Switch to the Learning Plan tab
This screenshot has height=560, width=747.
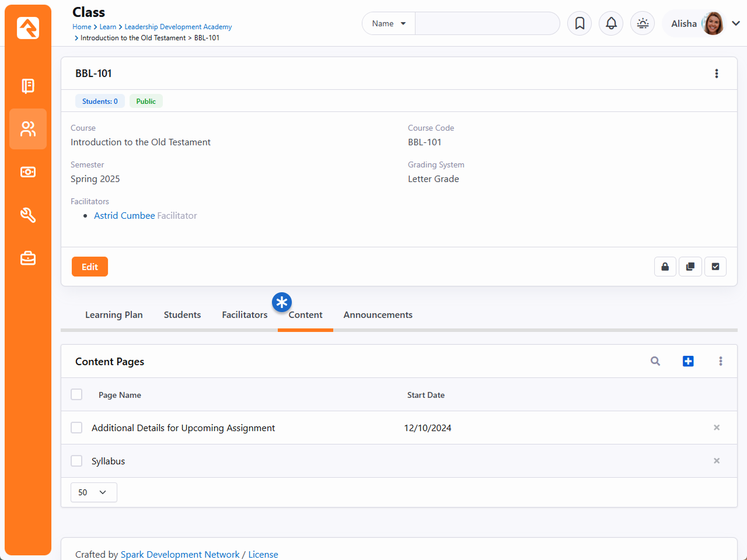point(114,315)
